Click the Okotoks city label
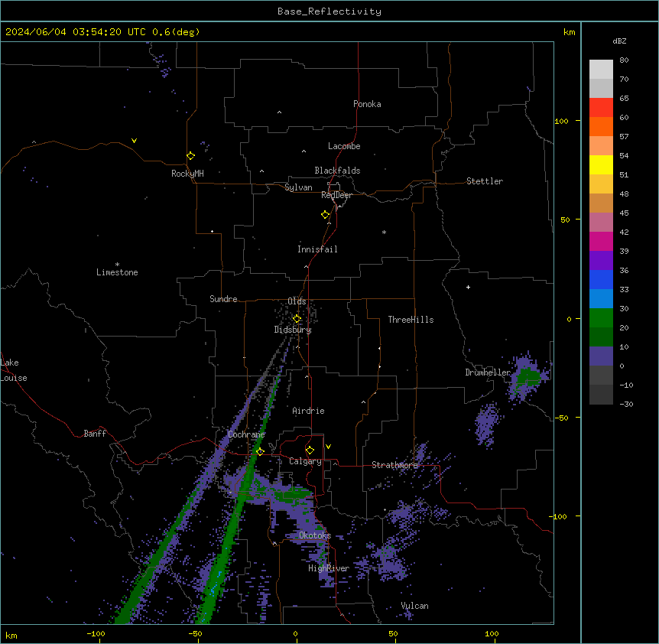This screenshot has width=659, height=644. tap(315, 535)
